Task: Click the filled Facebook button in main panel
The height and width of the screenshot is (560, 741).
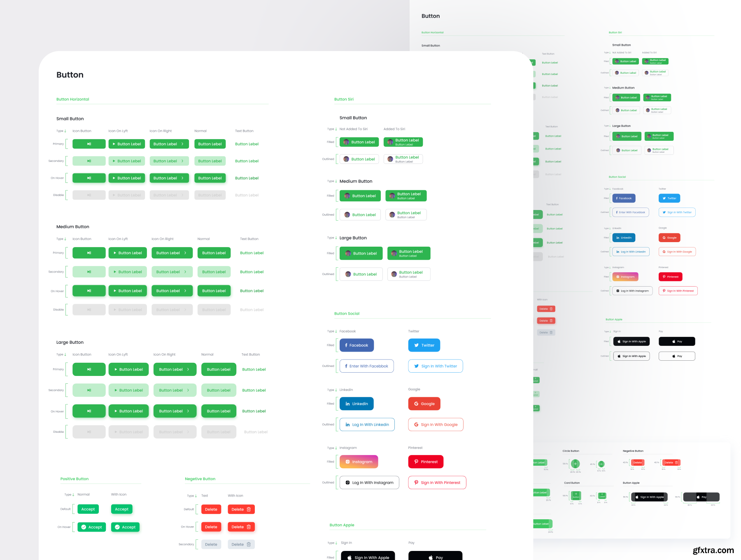Action: click(357, 345)
